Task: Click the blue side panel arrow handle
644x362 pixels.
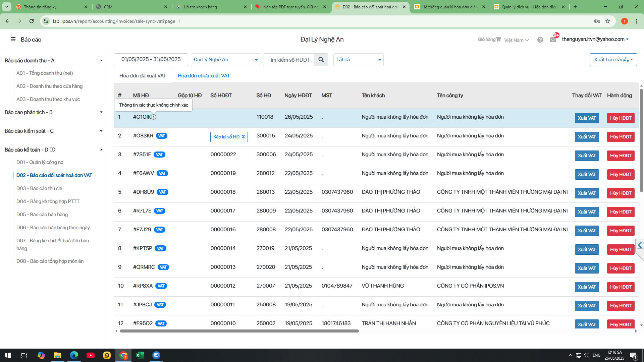Action: click(640, 245)
